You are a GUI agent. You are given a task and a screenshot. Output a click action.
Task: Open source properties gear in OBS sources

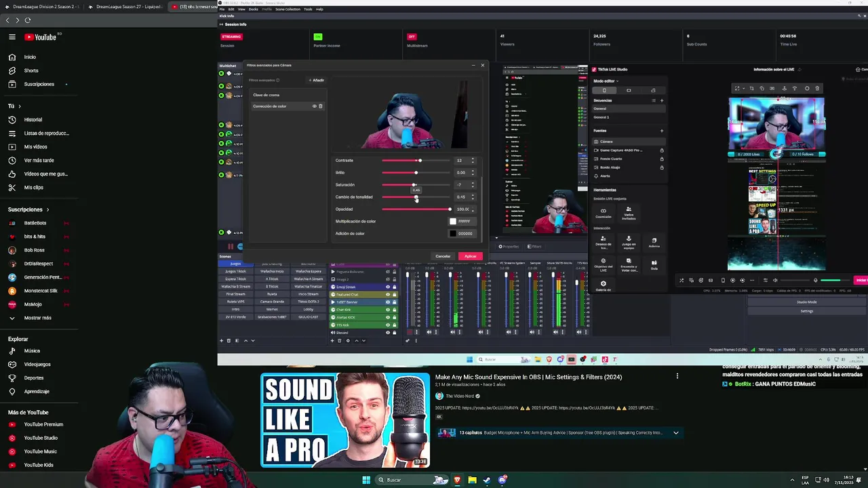tap(348, 340)
